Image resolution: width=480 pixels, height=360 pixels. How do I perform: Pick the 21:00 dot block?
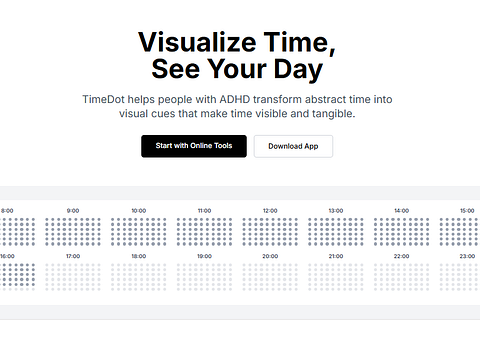336,277
